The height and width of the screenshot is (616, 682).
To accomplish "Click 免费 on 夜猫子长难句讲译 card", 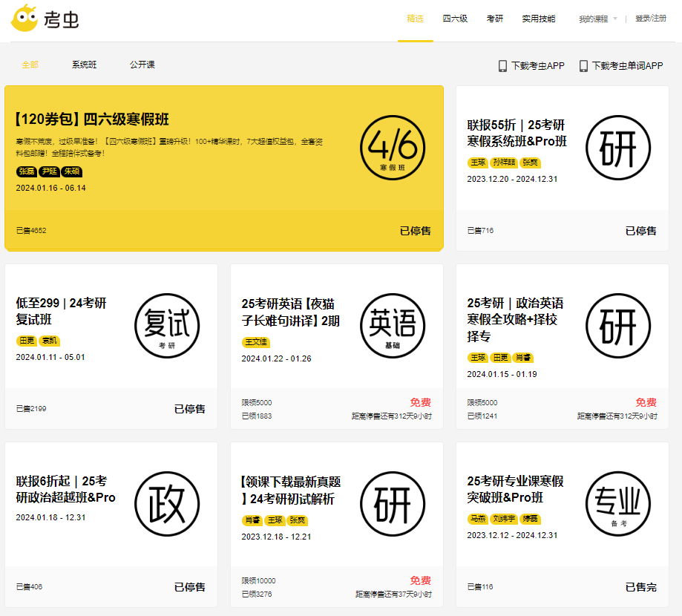I will tap(421, 402).
